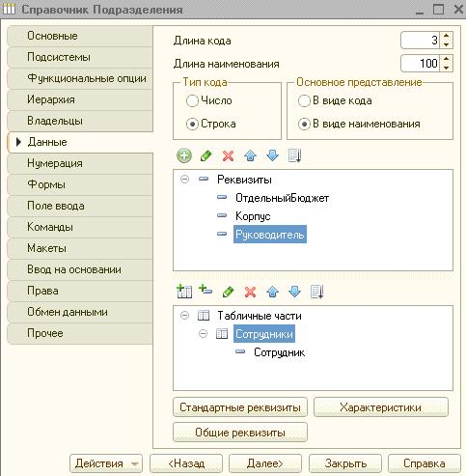Collapse the Сотрудники tabular section node
Viewport: 466px width, 476px height.
(x=203, y=334)
